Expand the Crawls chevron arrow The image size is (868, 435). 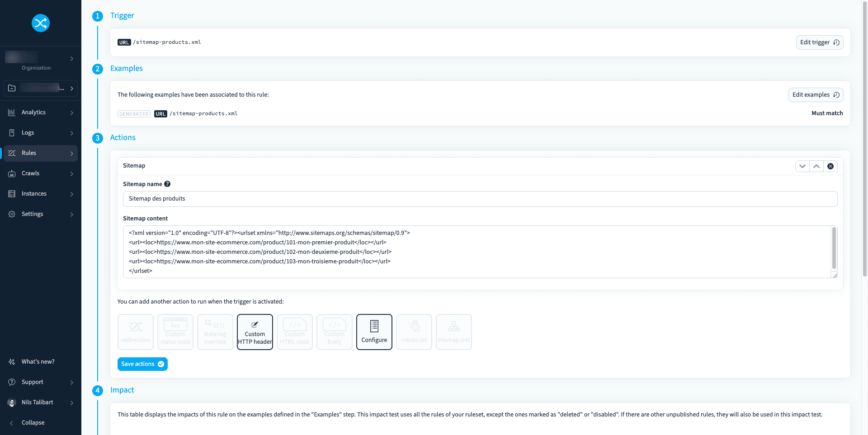tap(72, 174)
